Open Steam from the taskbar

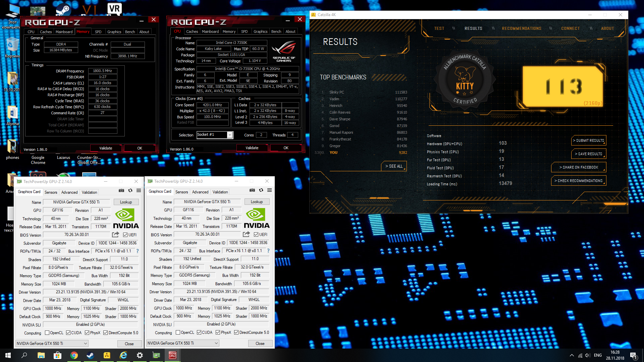pos(90,355)
